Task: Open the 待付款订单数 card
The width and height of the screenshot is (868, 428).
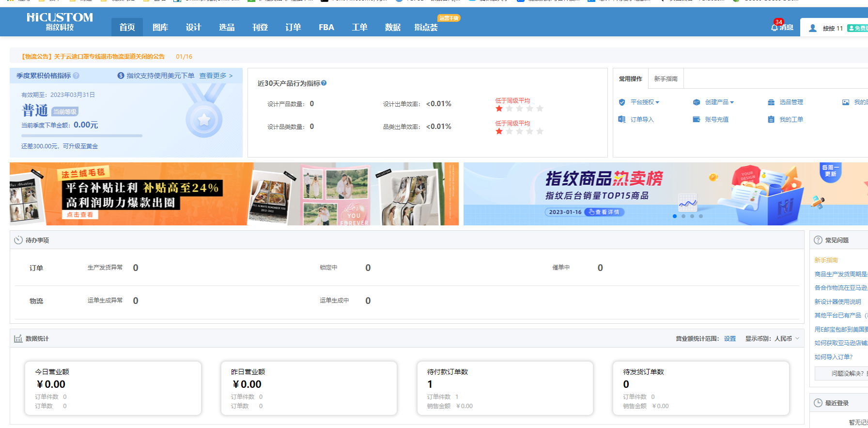Action: point(505,388)
